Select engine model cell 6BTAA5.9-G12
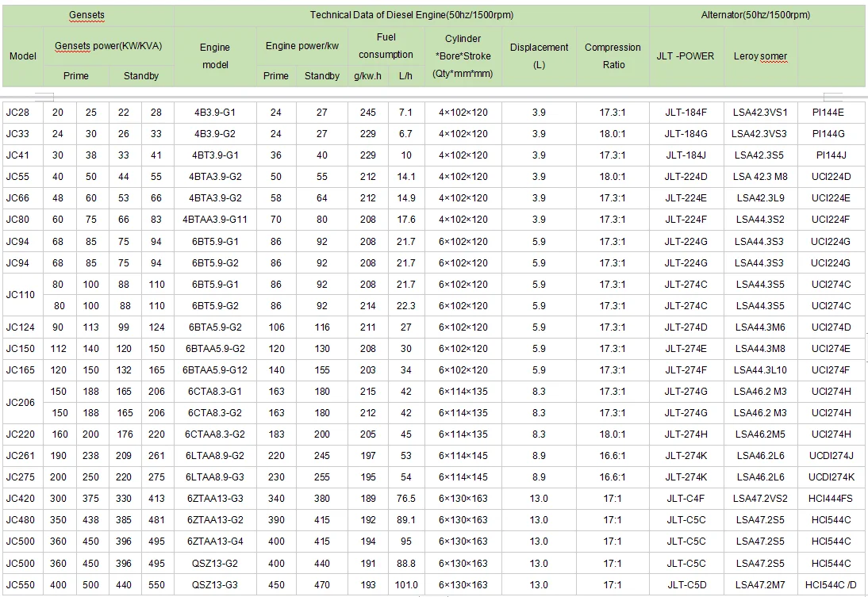Image resolution: width=868 pixels, height=597 pixels. click(215, 370)
